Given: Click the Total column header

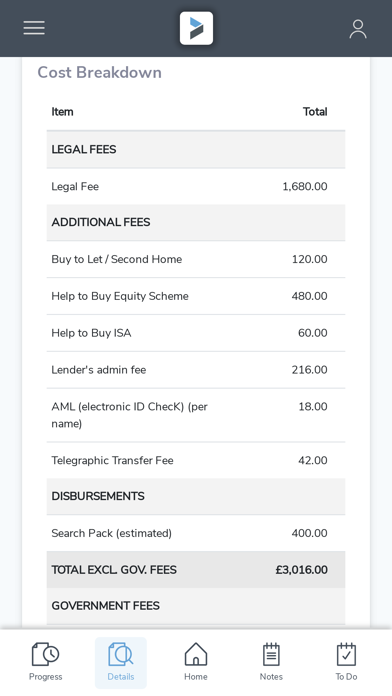Looking at the screenshot, I should coord(315,112).
